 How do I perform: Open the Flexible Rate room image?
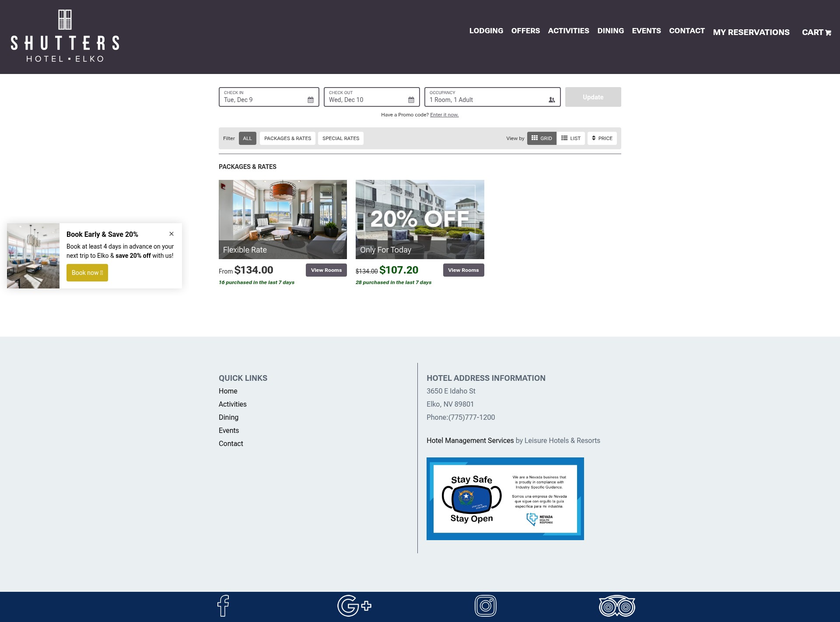coord(283,219)
